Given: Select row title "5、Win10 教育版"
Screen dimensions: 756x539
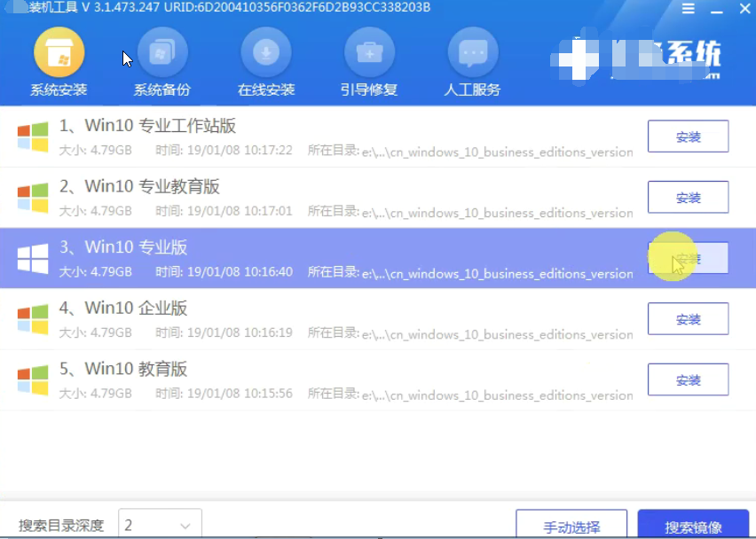Looking at the screenshot, I should pyautogui.click(x=123, y=369).
